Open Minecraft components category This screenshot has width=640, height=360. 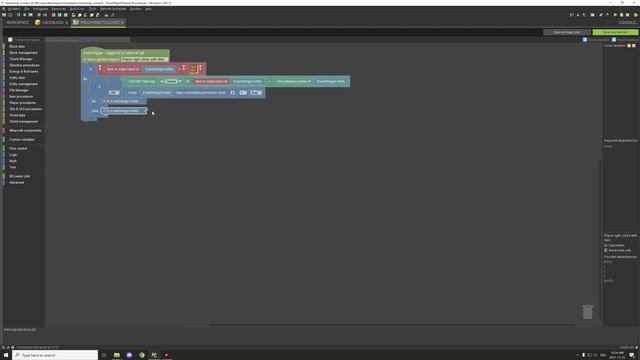pyautogui.click(x=25, y=131)
